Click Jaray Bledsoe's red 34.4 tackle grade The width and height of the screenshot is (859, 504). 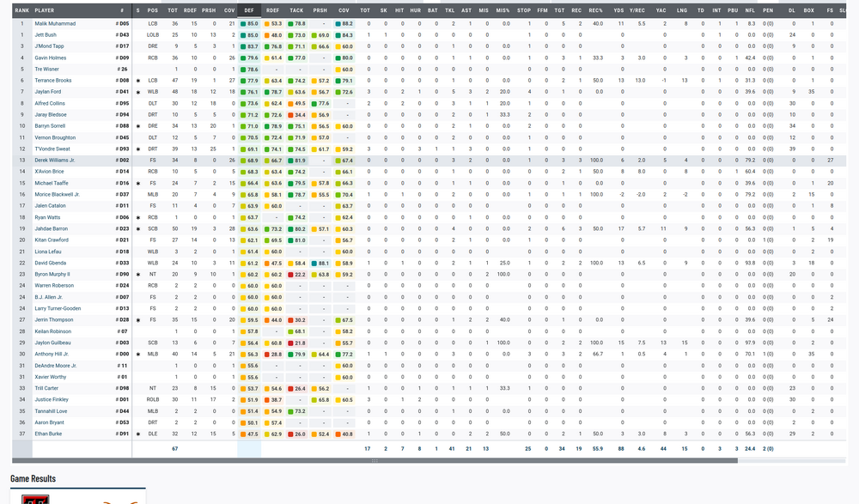click(296, 114)
